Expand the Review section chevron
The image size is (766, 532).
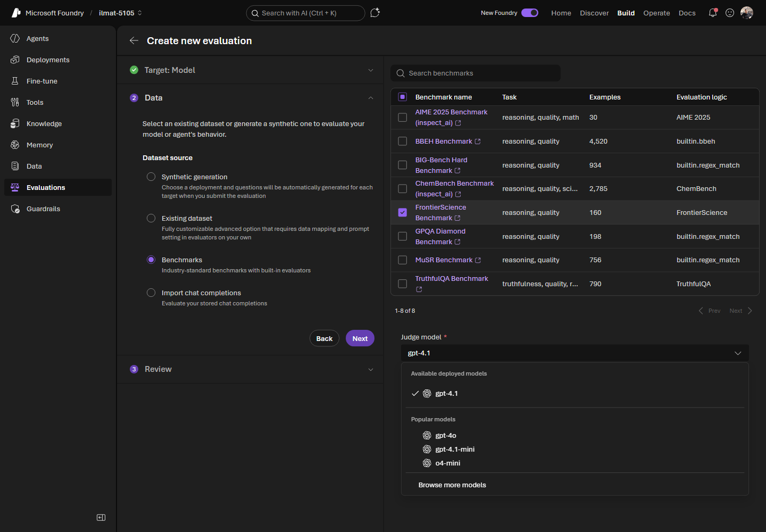click(x=371, y=369)
